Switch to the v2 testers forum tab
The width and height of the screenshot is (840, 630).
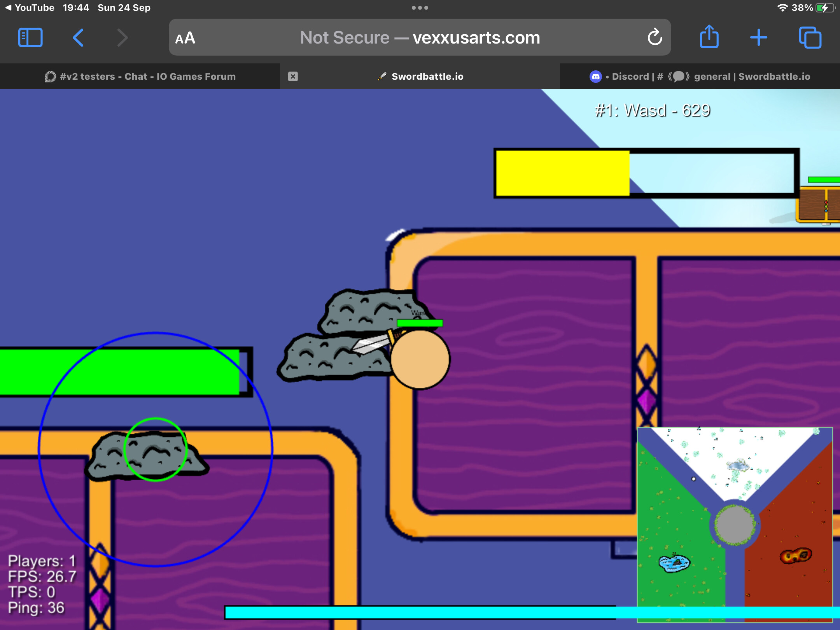click(140, 77)
